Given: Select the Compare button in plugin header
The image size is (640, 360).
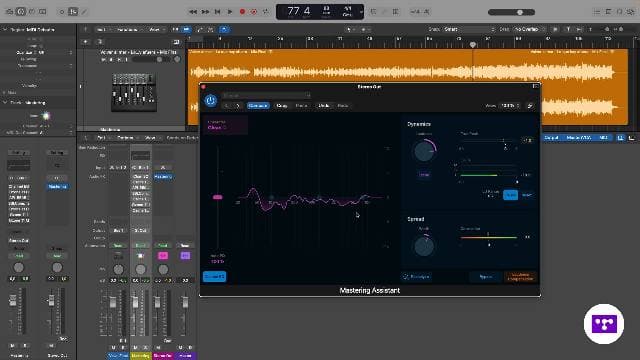Looking at the screenshot, I should (x=258, y=106).
